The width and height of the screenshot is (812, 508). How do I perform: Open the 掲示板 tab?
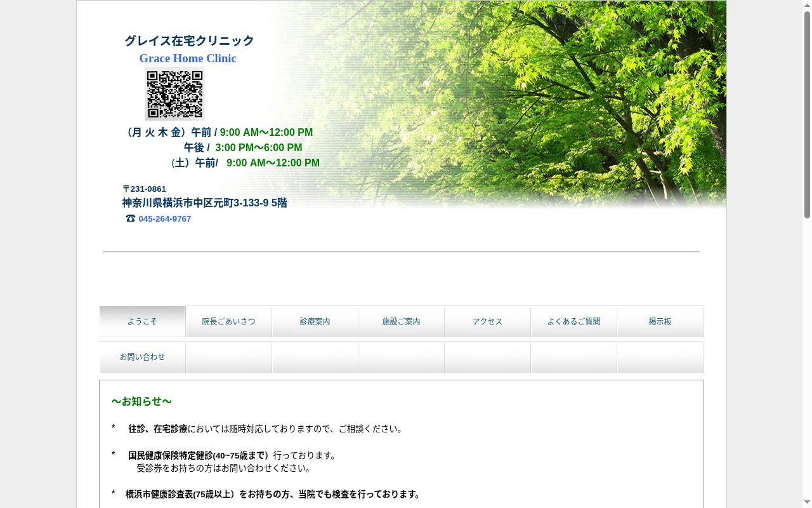[x=660, y=321]
